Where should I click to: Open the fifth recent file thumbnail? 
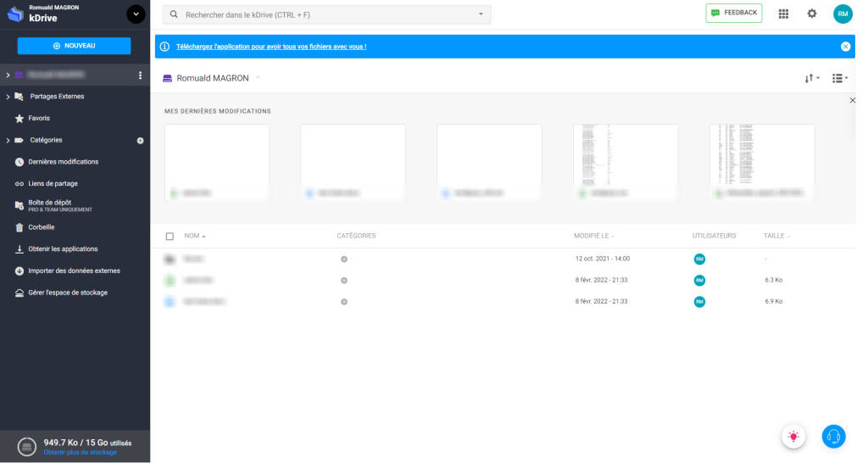click(x=762, y=162)
